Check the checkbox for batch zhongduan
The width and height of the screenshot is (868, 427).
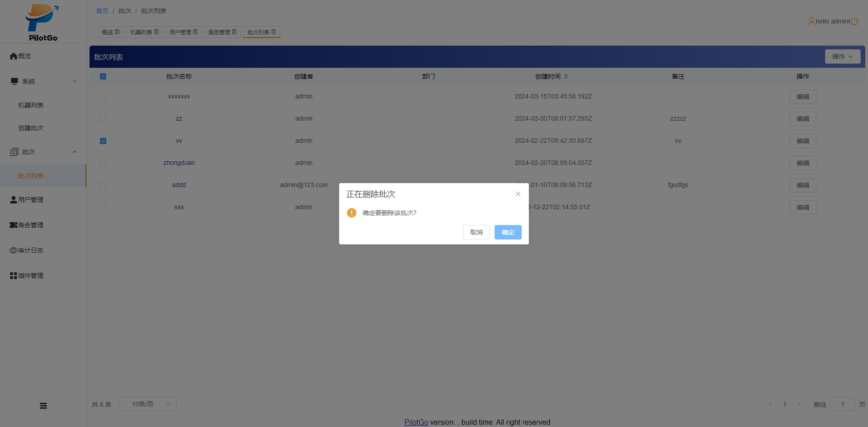[x=103, y=163]
